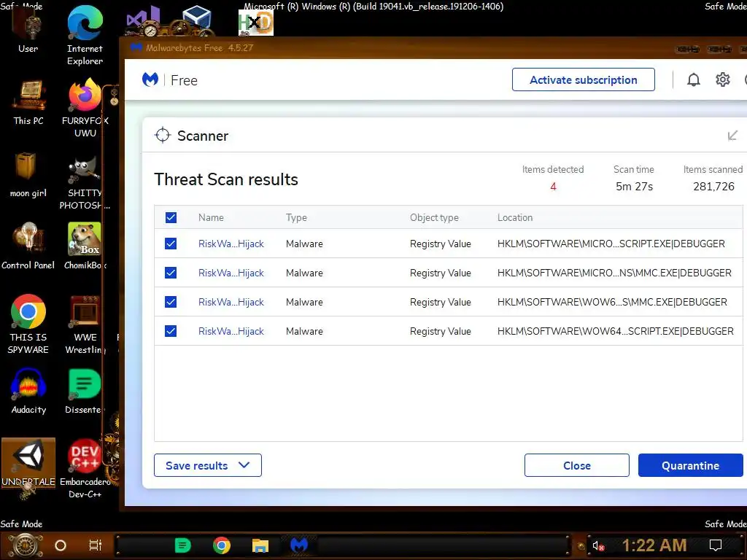
Task: Click the Malwarebytes taskbar icon
Action: click(x=299, y=545)
